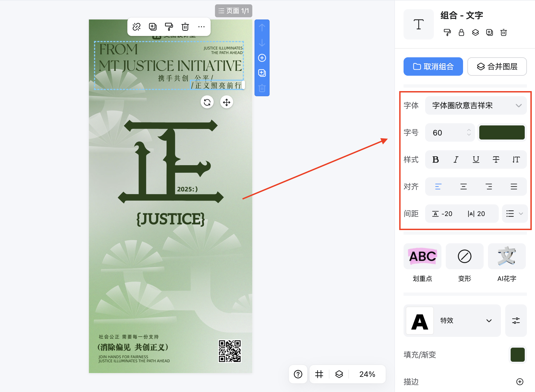
Task: Click the 合并图层 merge layers button
Action: pyautogui.click(x=497, y=67)
